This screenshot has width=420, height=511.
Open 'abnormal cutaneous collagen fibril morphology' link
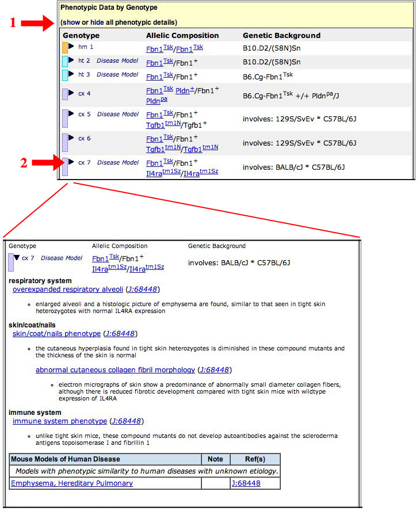[115, 370]
